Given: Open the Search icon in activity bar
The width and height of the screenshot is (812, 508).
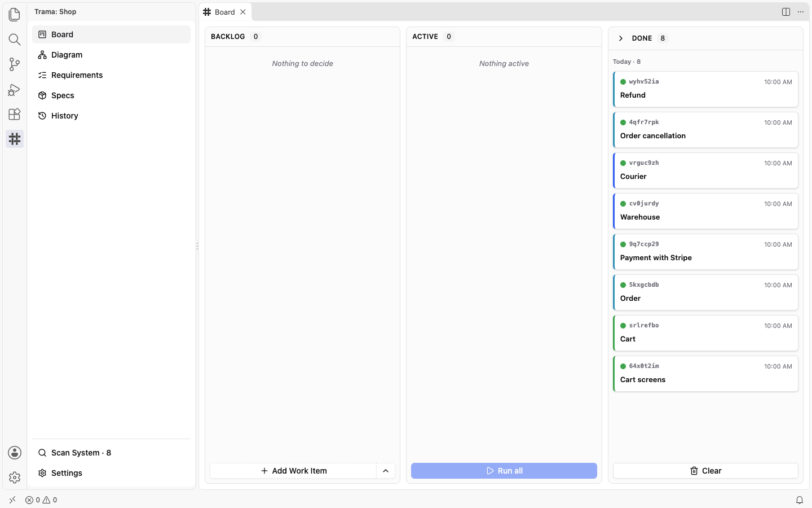Looking at the screenshot, I should pyautogui.click(x=15, y=40).
